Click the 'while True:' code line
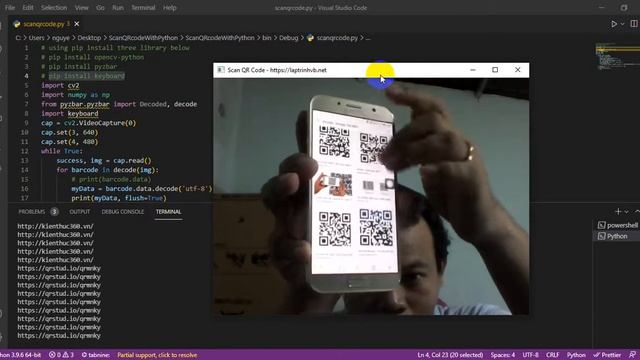Screen dimensions: 640x360 coord(62,151)
